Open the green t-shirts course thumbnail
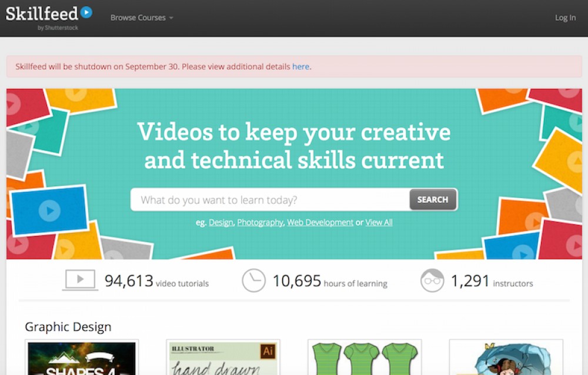The width and height of the screenshot is (588, 375). coord(365,358)
